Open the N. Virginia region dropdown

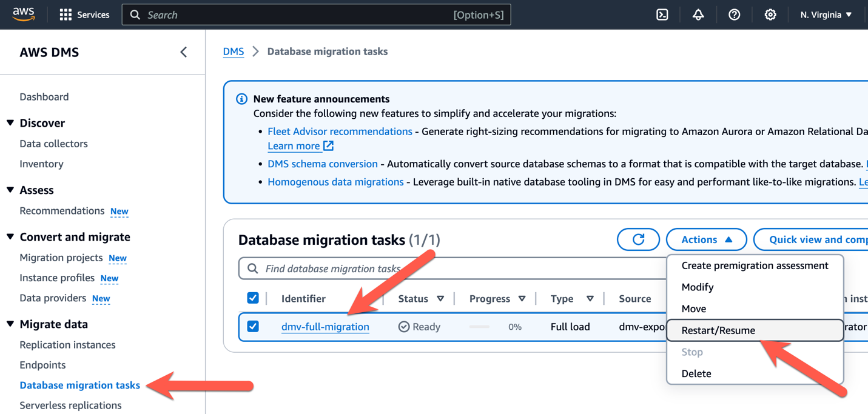(x=826, y=15)
